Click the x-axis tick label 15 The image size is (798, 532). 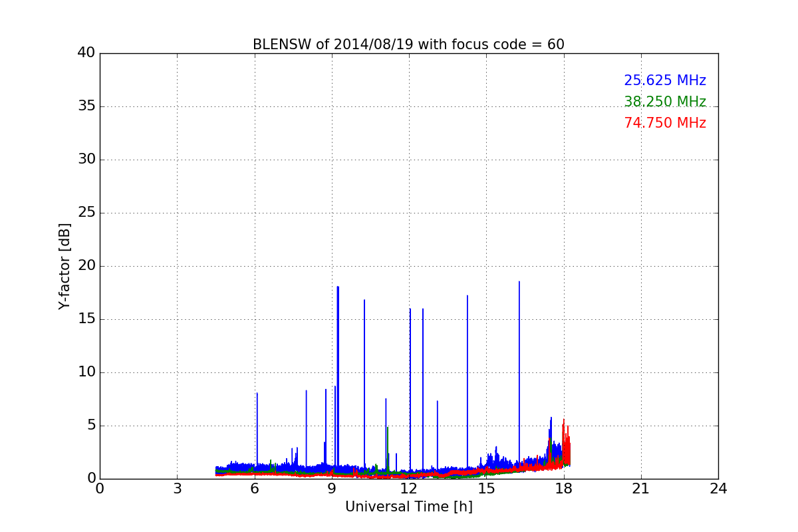486,488
